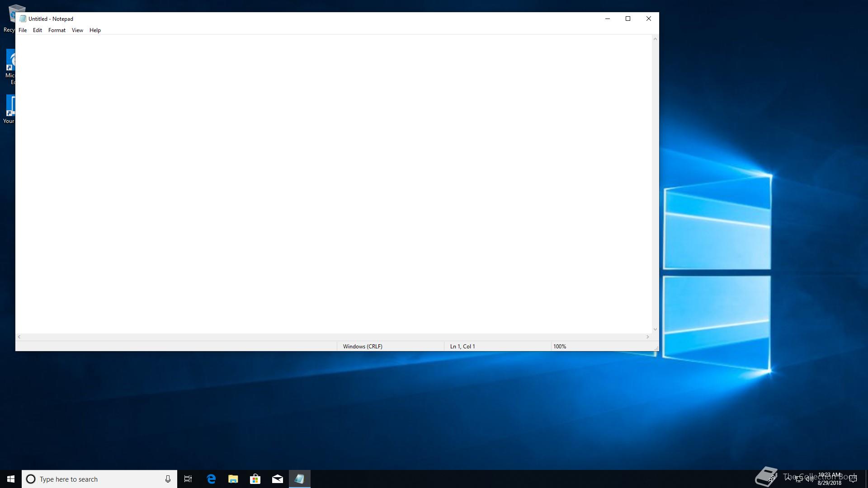Click the Windows Start button
868x488 pixels.
click(11, 479)
